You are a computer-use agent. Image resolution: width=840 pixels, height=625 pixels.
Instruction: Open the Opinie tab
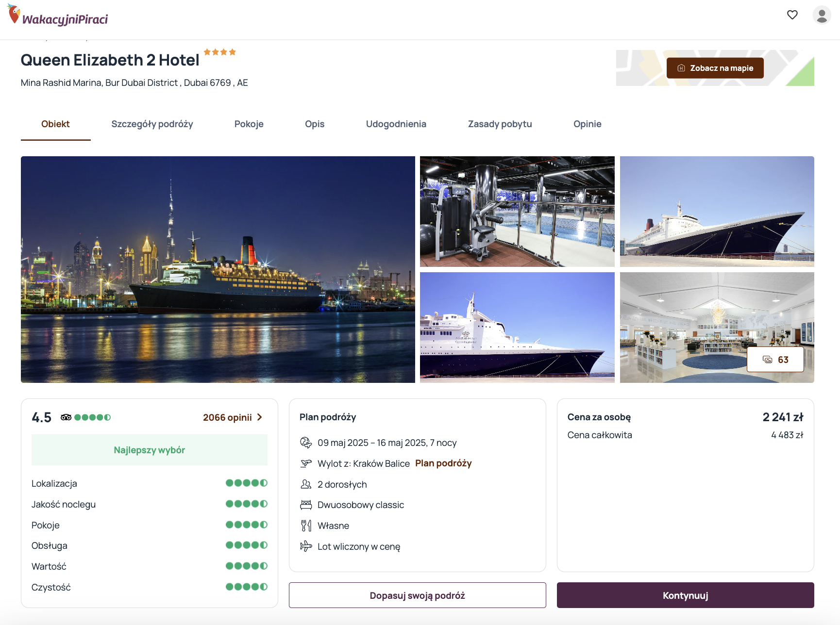587,124
